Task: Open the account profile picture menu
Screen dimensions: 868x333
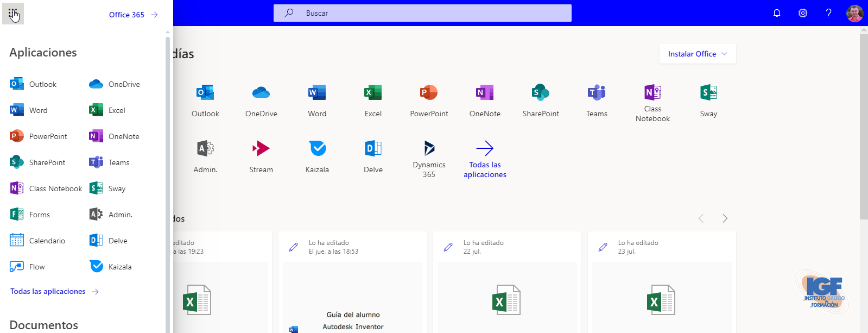Action: pyautogui.click(x=854, y=13)
